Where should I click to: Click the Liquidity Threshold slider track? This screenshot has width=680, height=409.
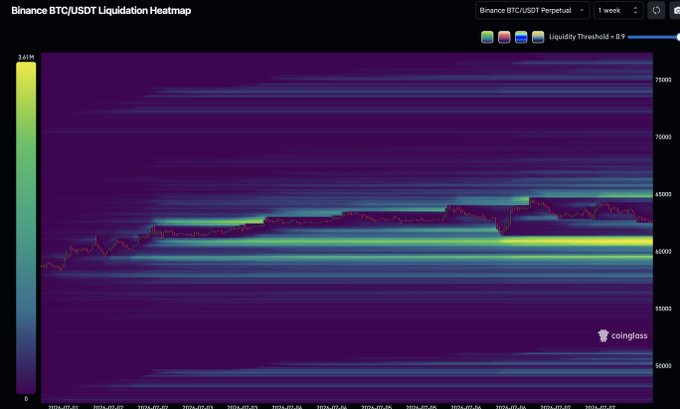[654, 37]
